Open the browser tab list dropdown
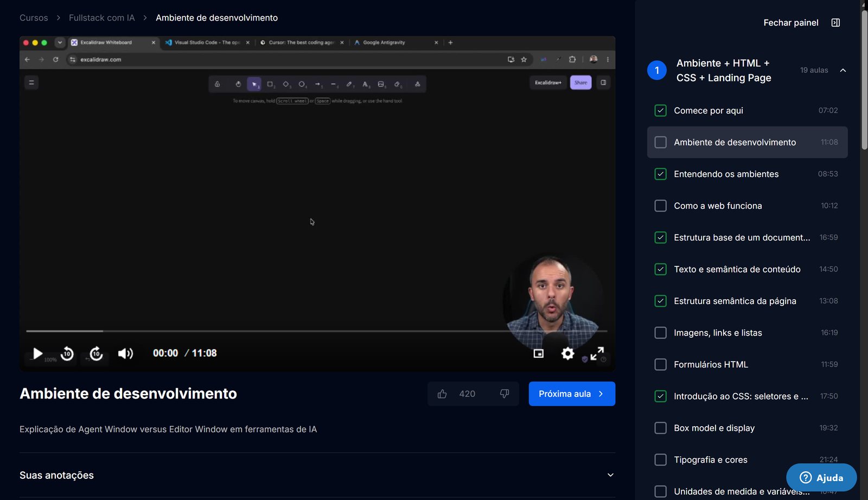868x500 pixels. (x=60, y=42)
